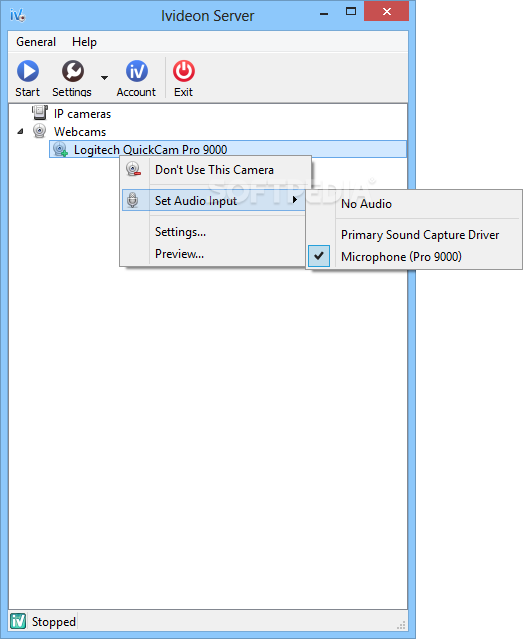The width and height of the screenshot is (523, 639).
Task: Choose Don't Use This Camera
Action: pos(214,170)
